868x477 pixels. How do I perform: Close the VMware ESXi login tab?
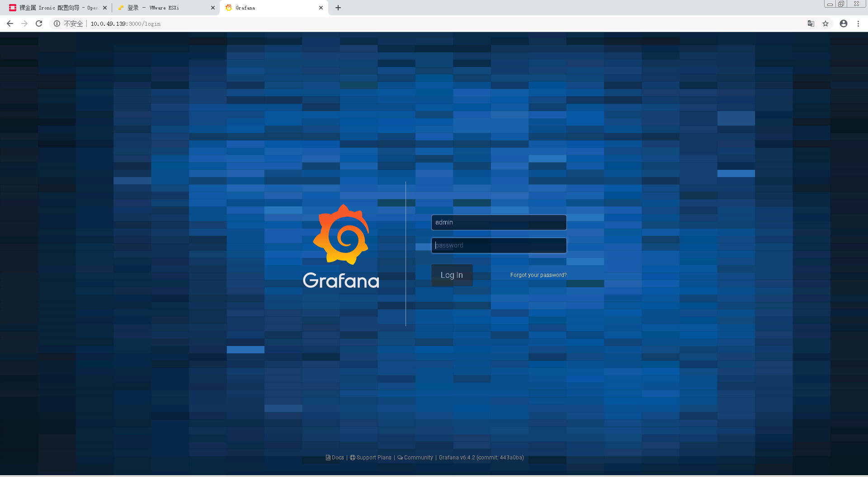coord(213,8)
